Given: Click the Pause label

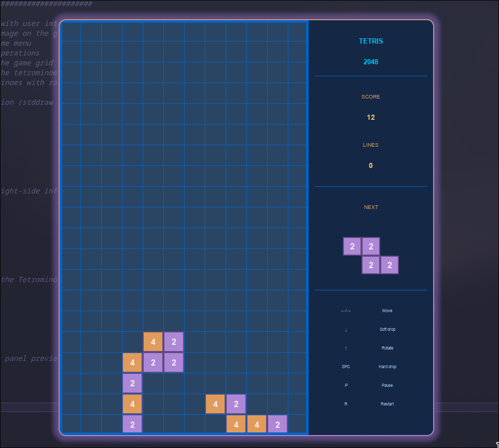Looking at the screenshot, I should click(387, 385).
